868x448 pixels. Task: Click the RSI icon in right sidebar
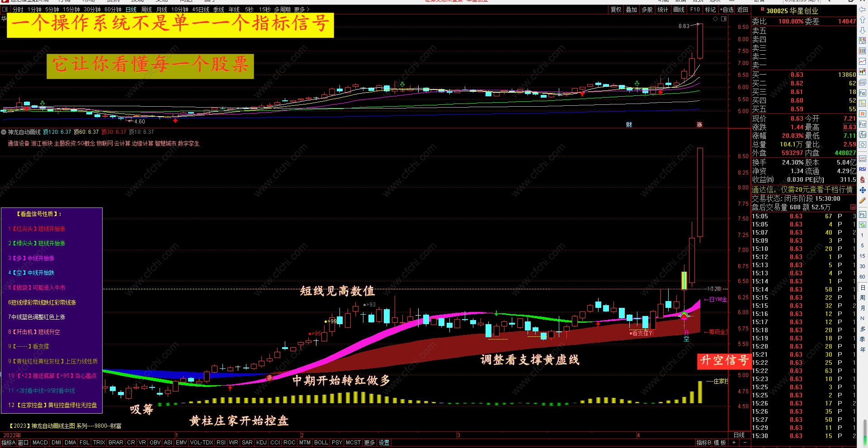(x=862, y=169)
